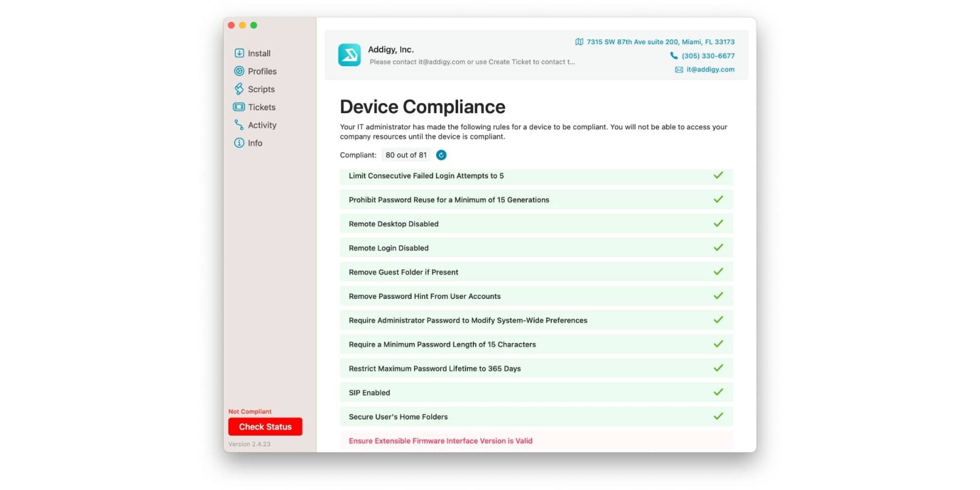Call the (305) 330-6677 phone link
The width and height of the screenshot is (980, 490).
click(x=708, y=56)
